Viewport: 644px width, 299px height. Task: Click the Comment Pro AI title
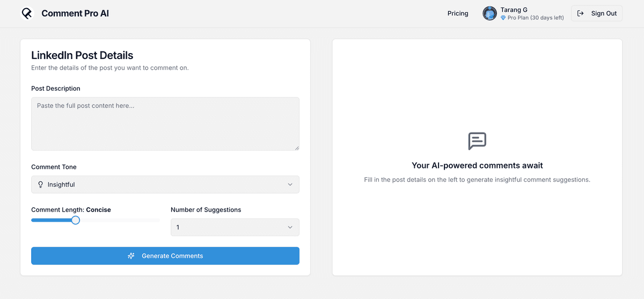point(75,13)
